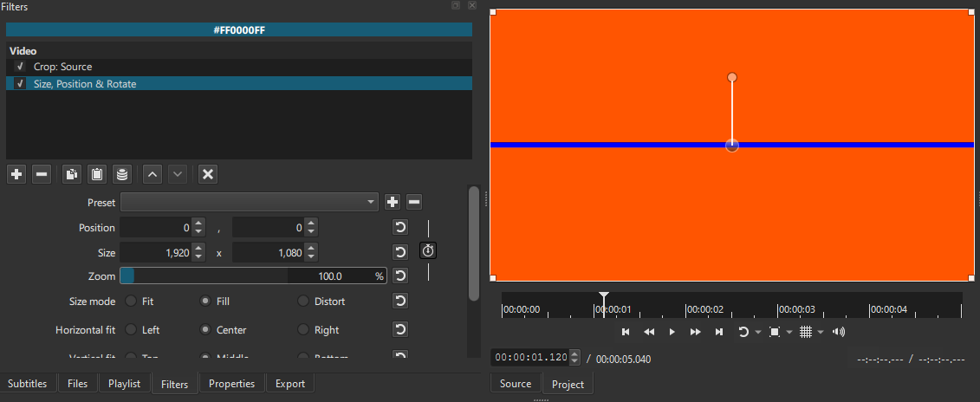The image size is (980, 402).
Task: Open the Preset dropdown list
Action: [x=250, y=202]
